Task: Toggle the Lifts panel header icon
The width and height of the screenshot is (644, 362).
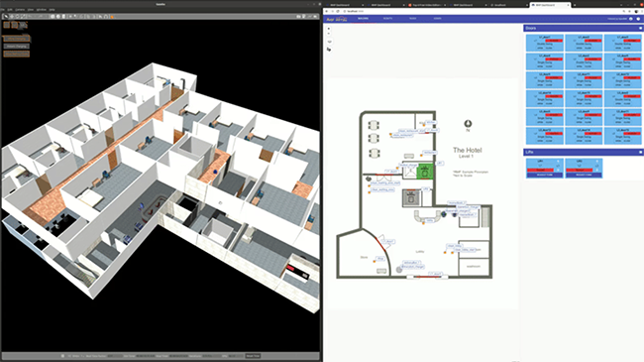Action: 640,152
